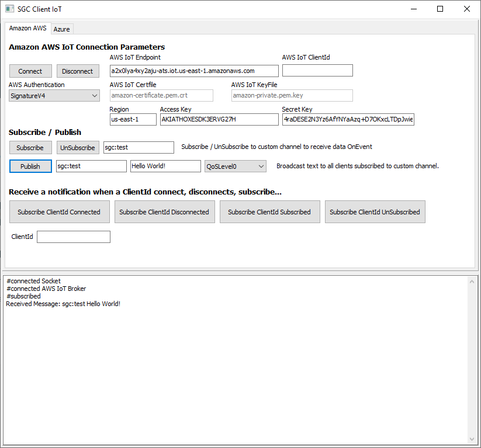Click Subscribe ClientId Connected button
Viewport: 481px width, 448px height.
(60, 212)
